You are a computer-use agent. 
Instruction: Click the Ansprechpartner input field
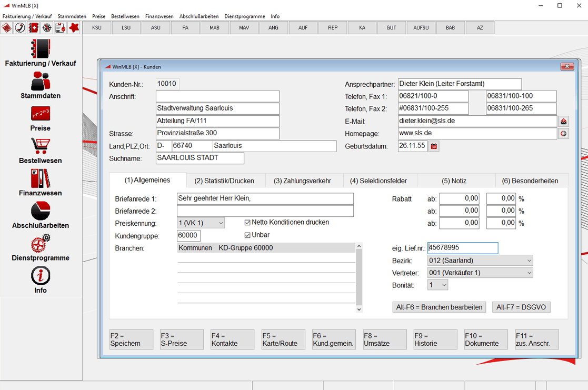click(460, 84)
